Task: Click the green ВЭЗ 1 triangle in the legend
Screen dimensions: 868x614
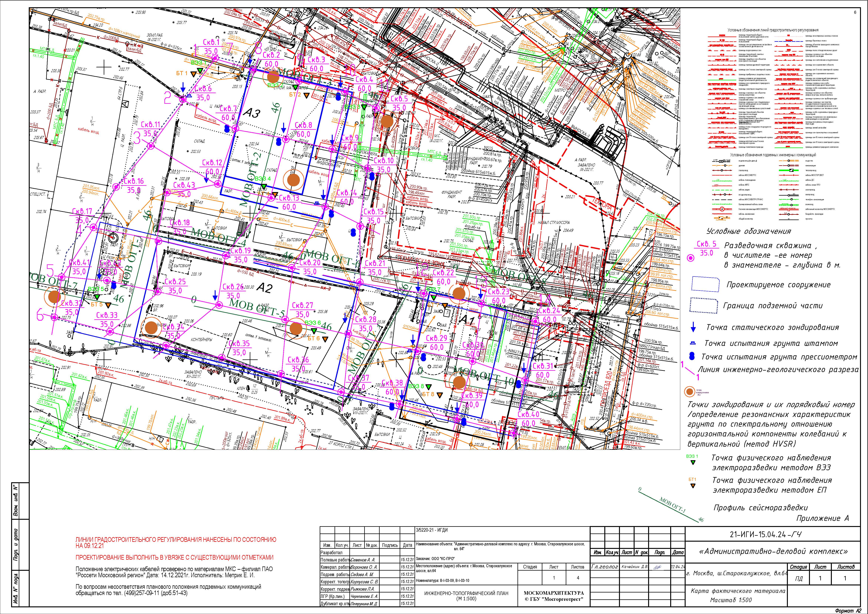Action: coord(693,462)
